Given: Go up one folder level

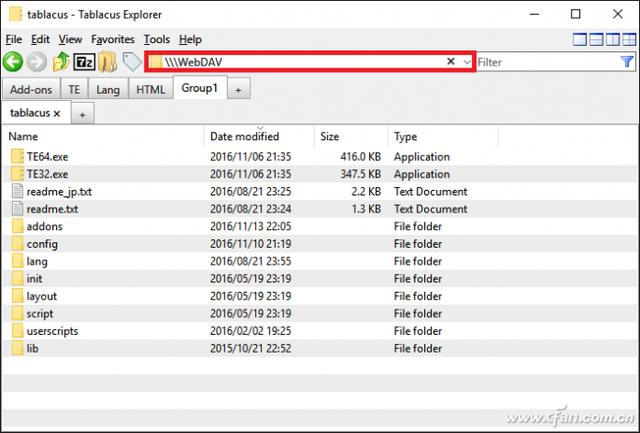Looking at the screenshot, I should [x=61, y=62].
